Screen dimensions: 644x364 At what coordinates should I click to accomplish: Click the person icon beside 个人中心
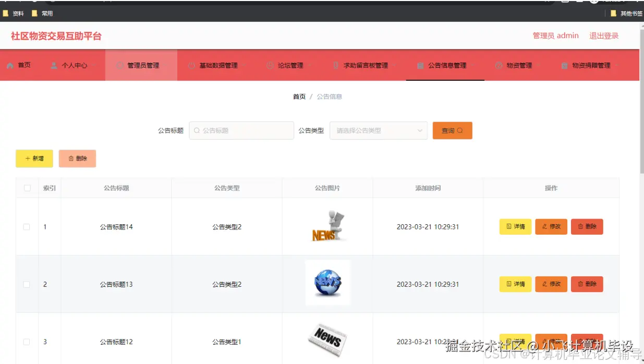(54, 66)
